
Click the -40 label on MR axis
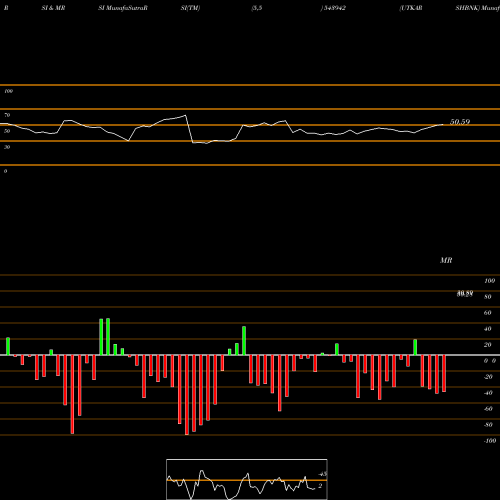488,393
